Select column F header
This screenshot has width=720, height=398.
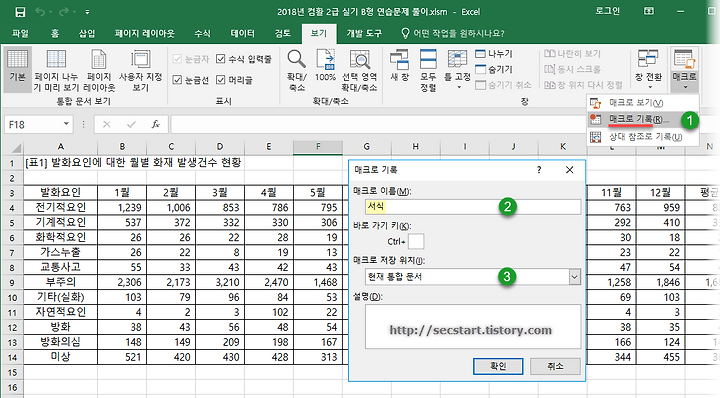[318, 146]
